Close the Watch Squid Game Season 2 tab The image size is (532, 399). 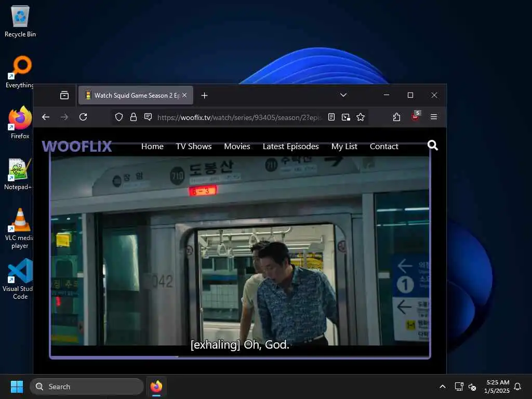(x=184, y=96)
